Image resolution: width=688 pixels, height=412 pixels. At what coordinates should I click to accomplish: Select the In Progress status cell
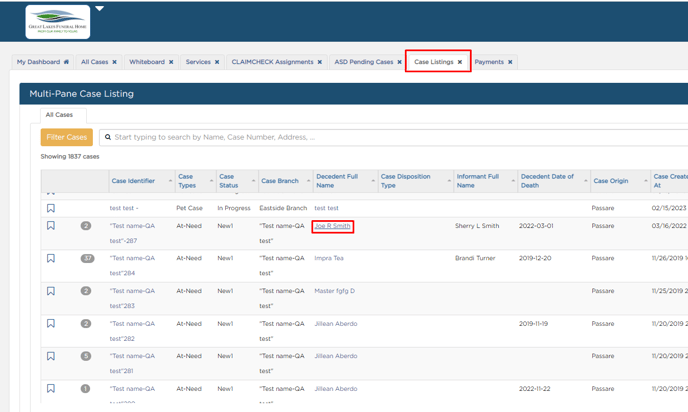[234, 208]
